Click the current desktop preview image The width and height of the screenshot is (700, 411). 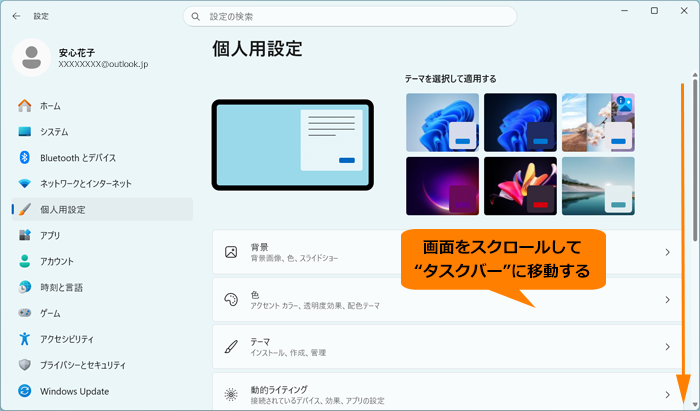point(292,145)
